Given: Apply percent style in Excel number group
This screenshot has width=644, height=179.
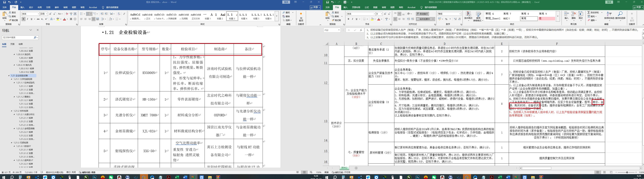Looking at the screenshot, I should [446, 19].
